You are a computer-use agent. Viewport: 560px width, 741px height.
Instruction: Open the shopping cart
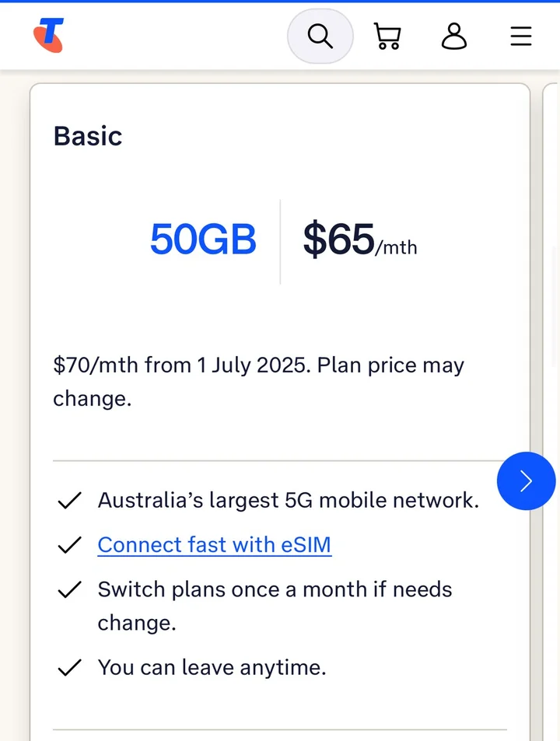387,36
